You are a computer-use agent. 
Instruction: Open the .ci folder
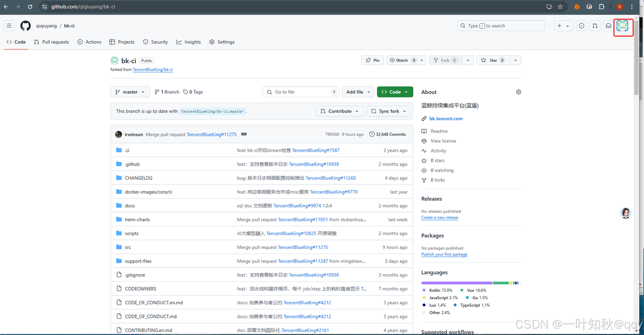(127, 150)
